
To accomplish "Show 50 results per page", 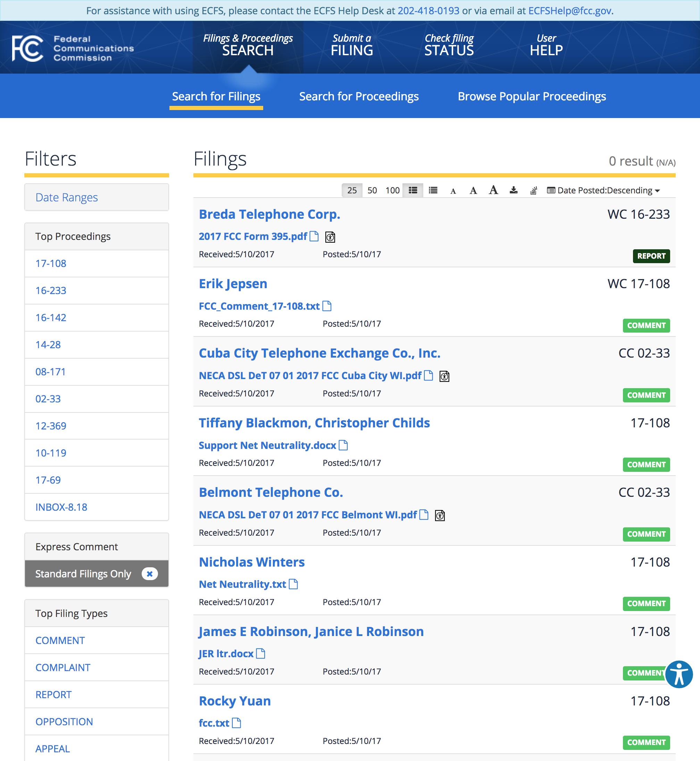I will (x=372, y=190).
